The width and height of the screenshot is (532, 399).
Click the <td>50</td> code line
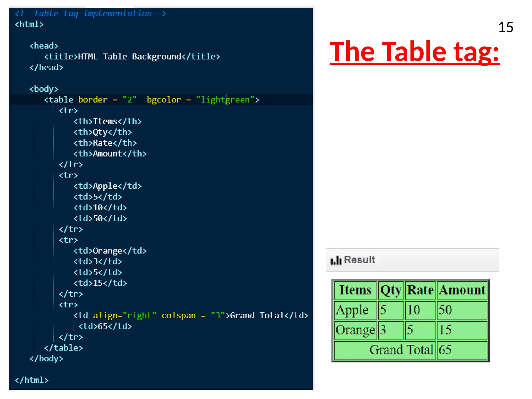tap(100, 218)
